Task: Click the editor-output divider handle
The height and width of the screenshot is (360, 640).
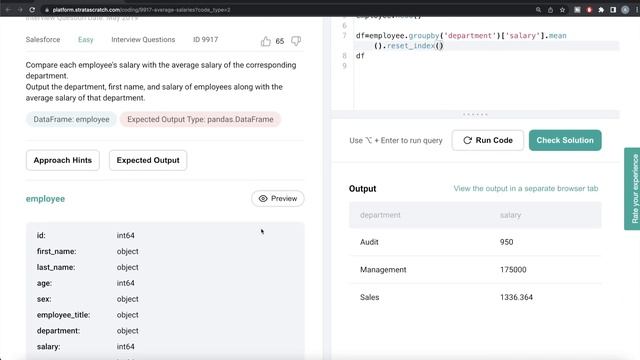Action: tap(475, 114)
